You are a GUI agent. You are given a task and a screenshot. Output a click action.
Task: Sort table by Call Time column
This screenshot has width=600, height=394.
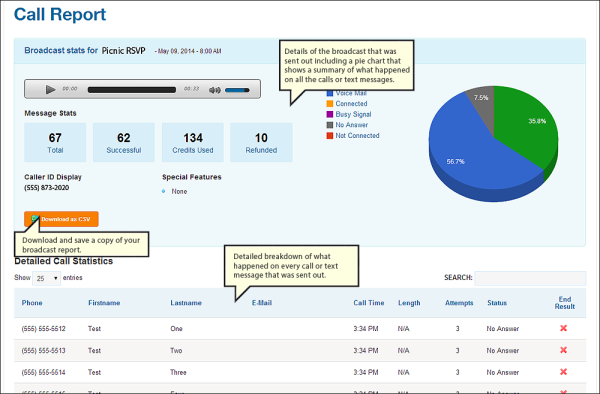tap(368, 303)
